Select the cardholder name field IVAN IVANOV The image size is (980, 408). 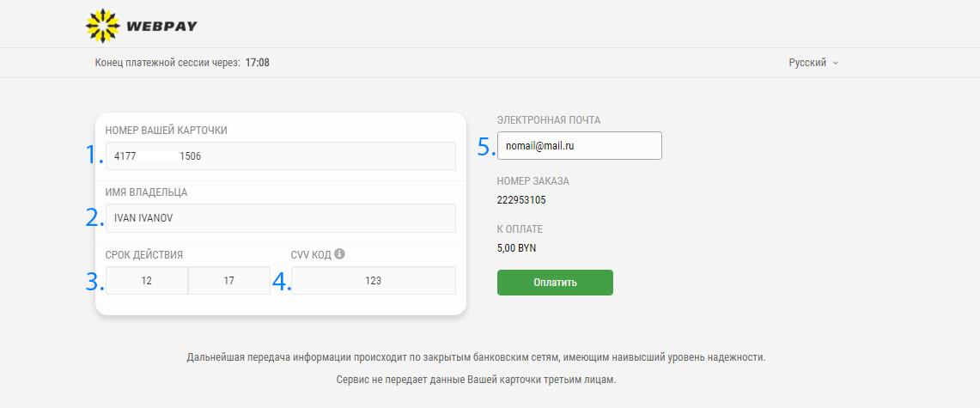[280, 218]
